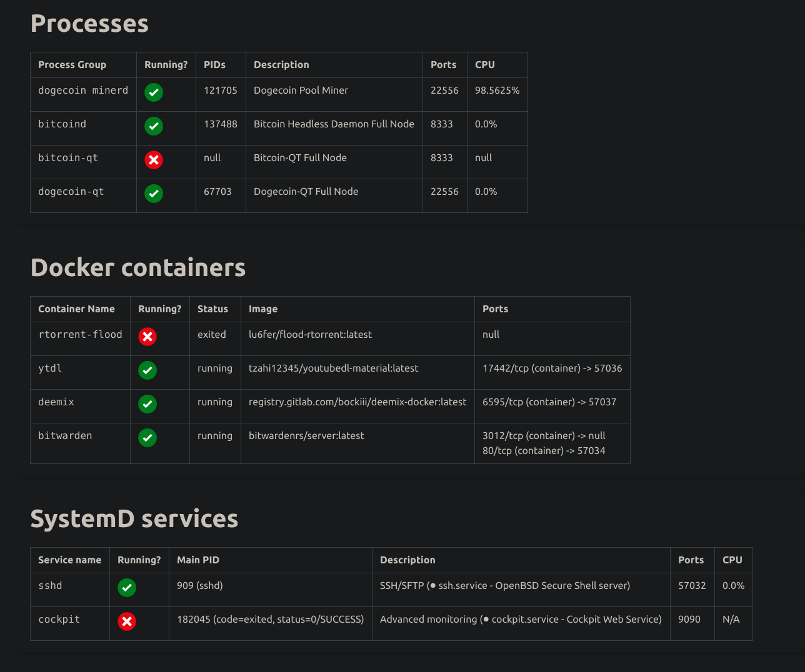Click the Image column header
Image resolution: width=805 pixels, height=672 pixels.
263,309
